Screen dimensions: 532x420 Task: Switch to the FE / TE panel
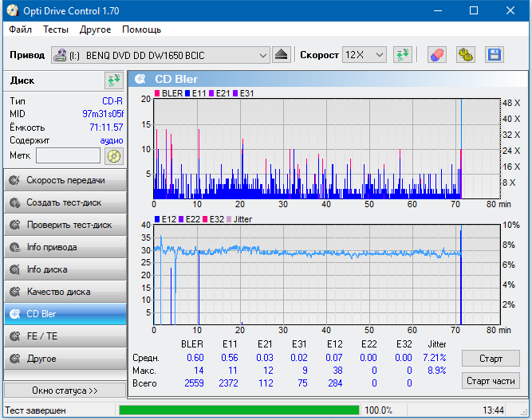pyautogui.click(x=65, y=336)
